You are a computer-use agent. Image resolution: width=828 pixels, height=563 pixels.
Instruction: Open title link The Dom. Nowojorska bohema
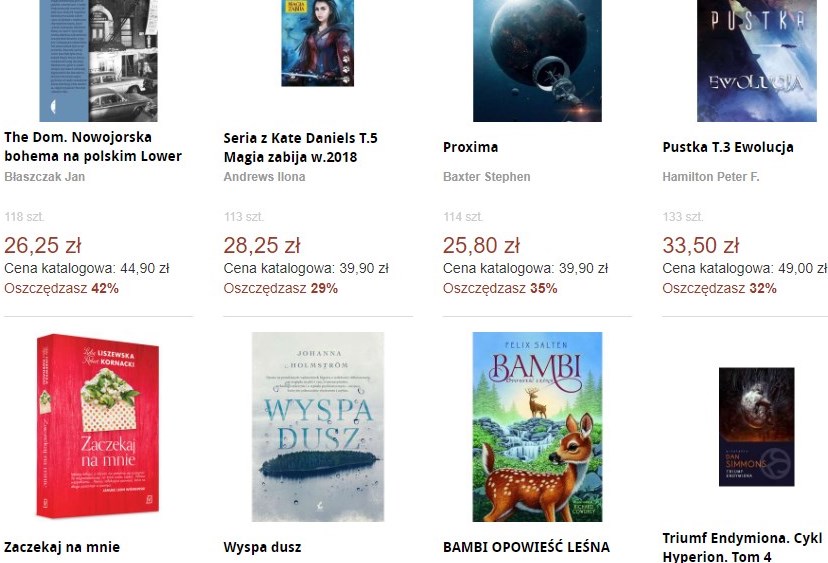(x=93, y=147)
